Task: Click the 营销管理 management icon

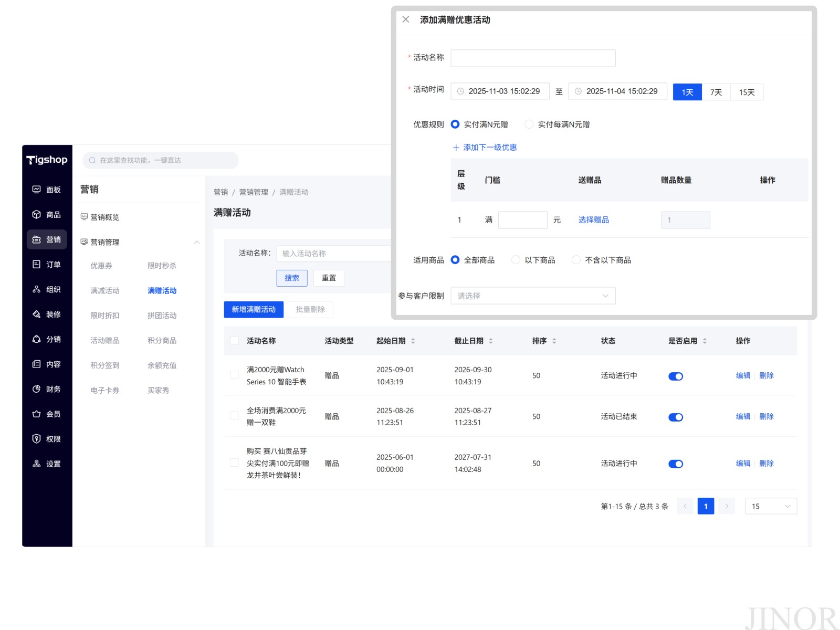Action: 84,241
